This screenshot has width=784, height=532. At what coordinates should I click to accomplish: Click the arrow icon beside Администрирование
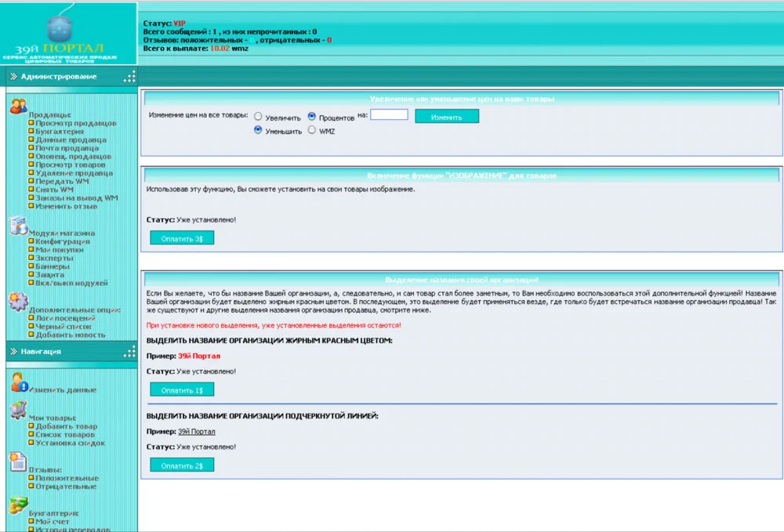[x=13, y=77]
